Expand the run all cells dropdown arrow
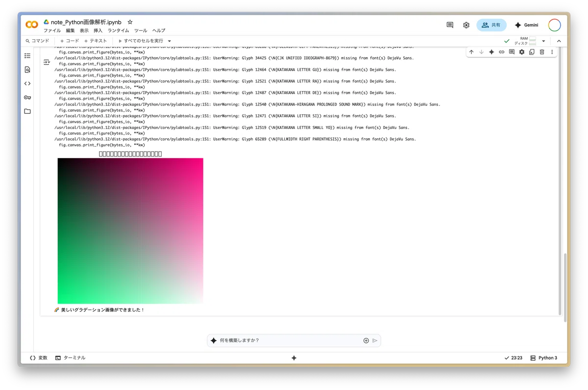The height and width of the screenshot is (390, 588). point(170,41)
